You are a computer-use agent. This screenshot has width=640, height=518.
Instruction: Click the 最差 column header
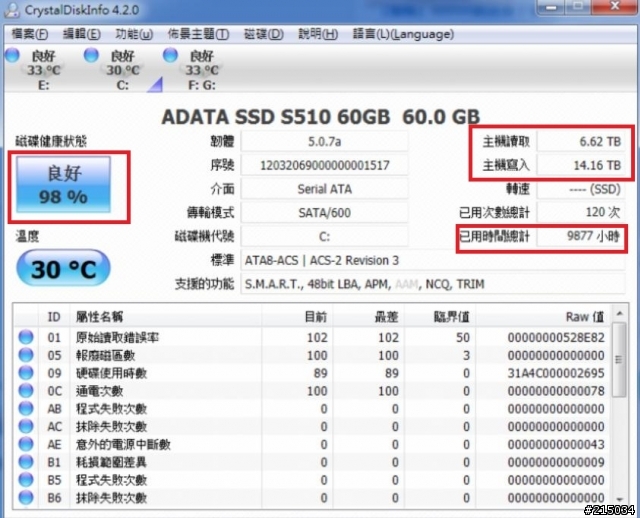coord(368,317)
